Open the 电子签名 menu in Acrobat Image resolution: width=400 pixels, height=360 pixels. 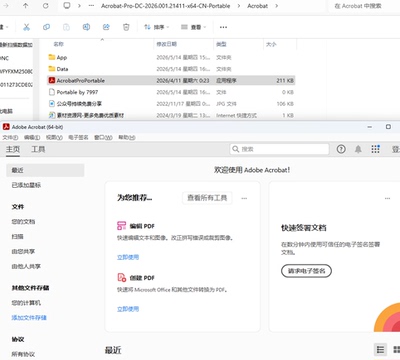(x=78, y=137)
